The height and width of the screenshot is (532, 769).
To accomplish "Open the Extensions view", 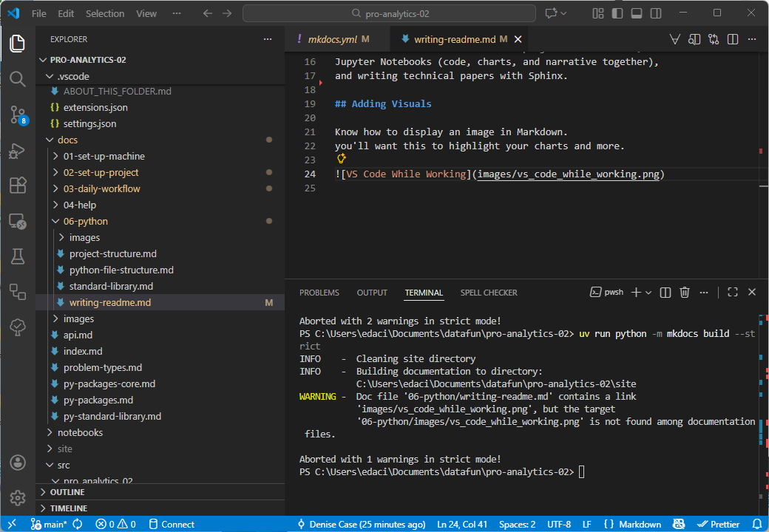I will click(17, 185).
